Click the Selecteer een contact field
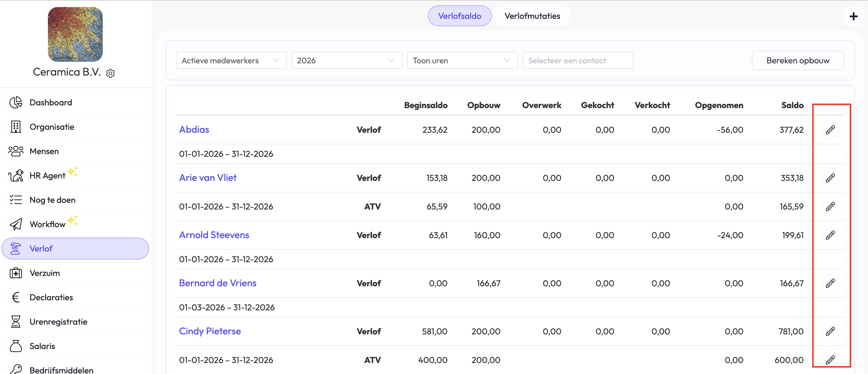Viewport: 868px width, 374px height. [577, 61]
